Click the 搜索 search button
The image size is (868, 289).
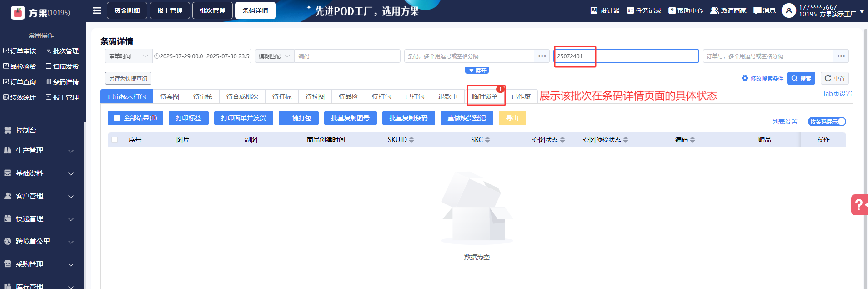point(801,78)
